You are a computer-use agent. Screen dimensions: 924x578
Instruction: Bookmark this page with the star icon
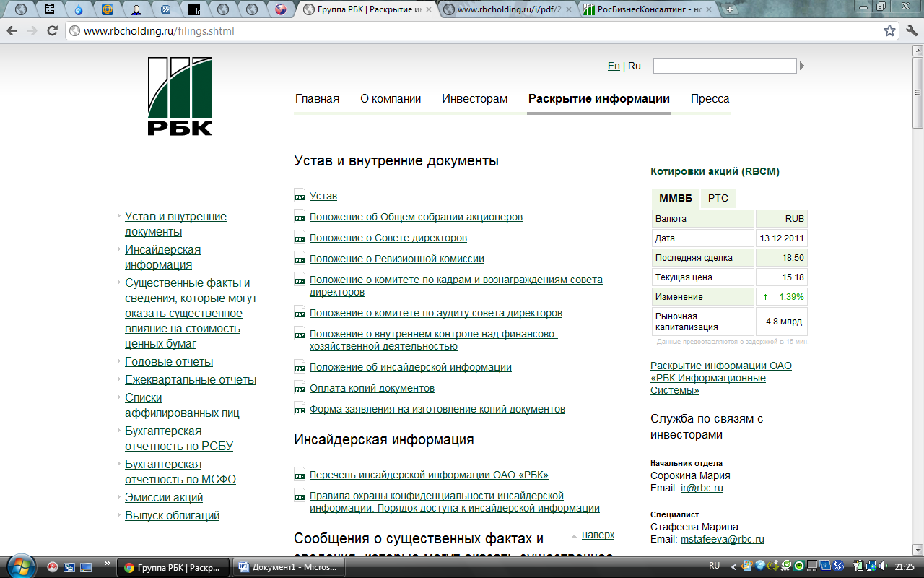coord(890,31)
